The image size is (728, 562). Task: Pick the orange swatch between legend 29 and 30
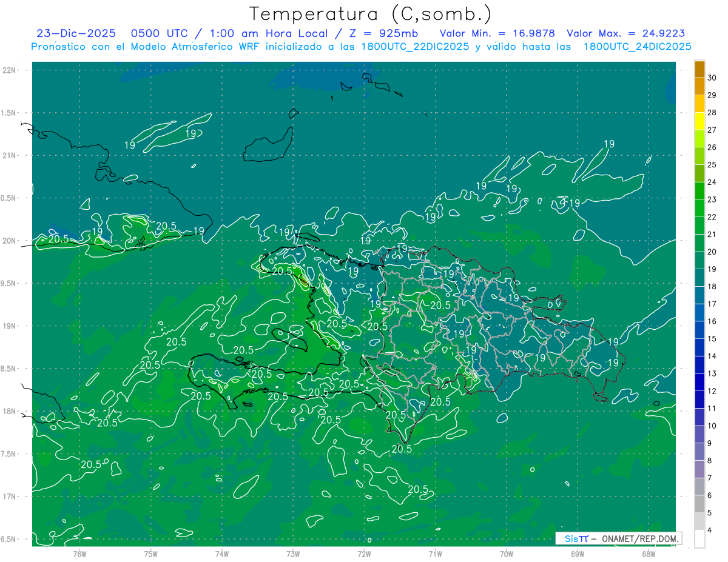coord(699,87)
